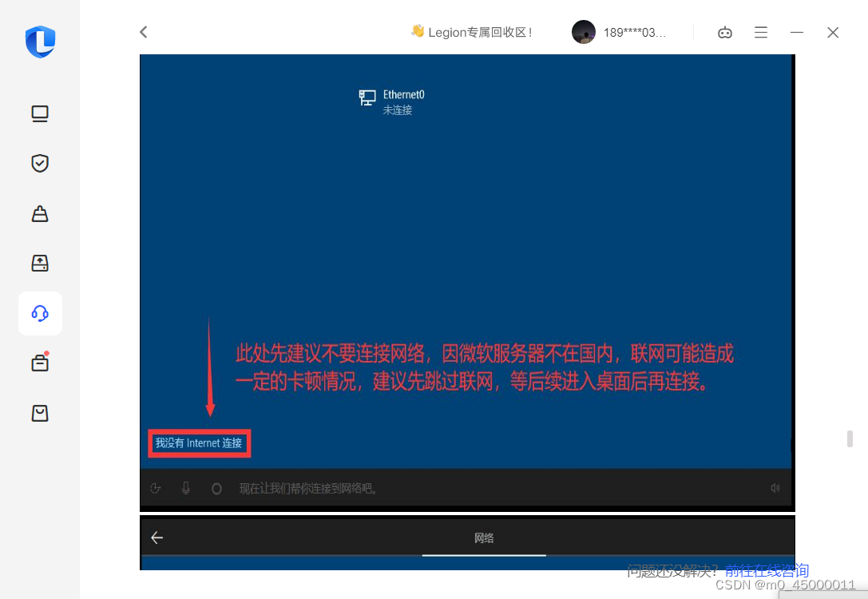Image resolution: width=868 pixels, height=599 pixels.
Task: Open the toolbox icon with red dot
Action: tap(40, 363)
